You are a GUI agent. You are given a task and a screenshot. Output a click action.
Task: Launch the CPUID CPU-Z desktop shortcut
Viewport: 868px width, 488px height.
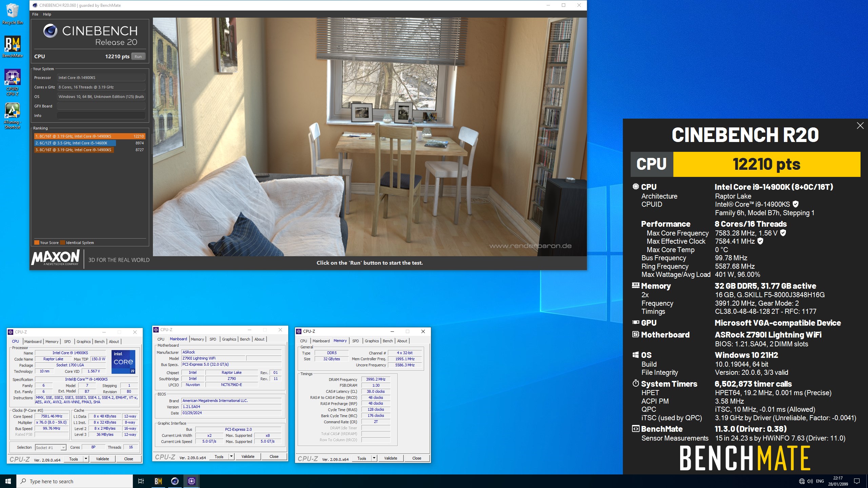(13, 82)
